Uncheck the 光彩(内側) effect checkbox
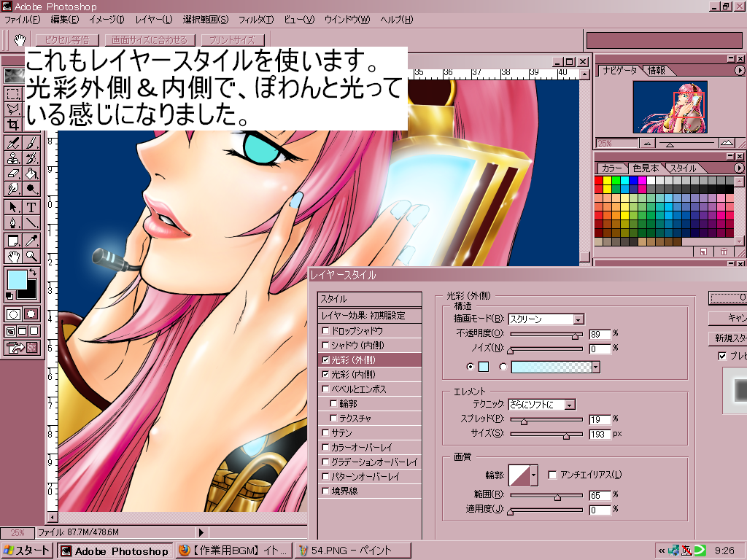Image resolution: width=747 pixels, height=560 pixels. pos(326,374)
